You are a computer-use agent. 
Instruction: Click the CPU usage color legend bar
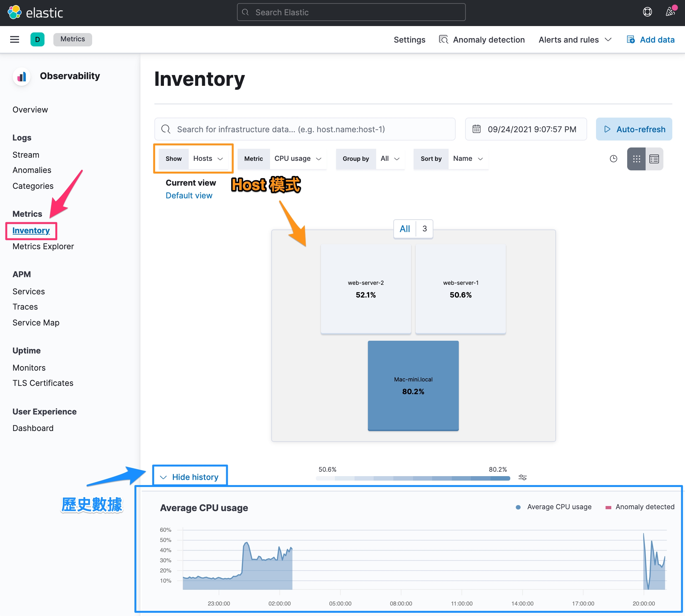pos(413,478)
